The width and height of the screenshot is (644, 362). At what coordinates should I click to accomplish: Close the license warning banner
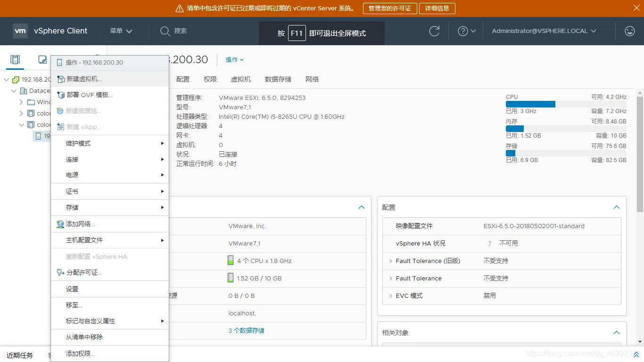point(636,8)
